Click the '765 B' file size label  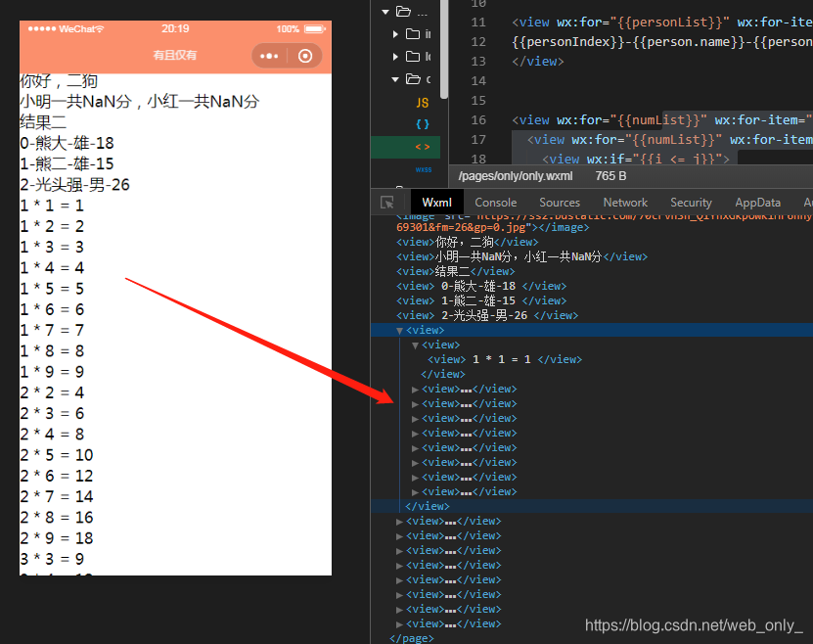point(610,176)
